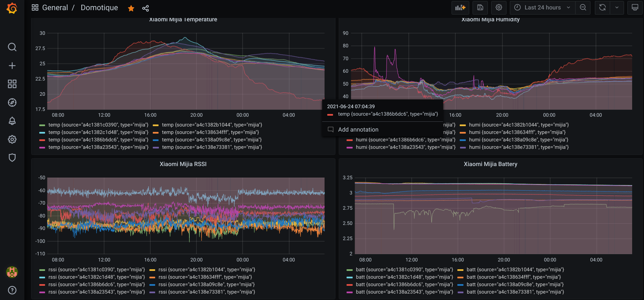Change color of temp a4c1386b6dc6 legend swatch
This screenshot has height=300, width=644.
(42, 140)
